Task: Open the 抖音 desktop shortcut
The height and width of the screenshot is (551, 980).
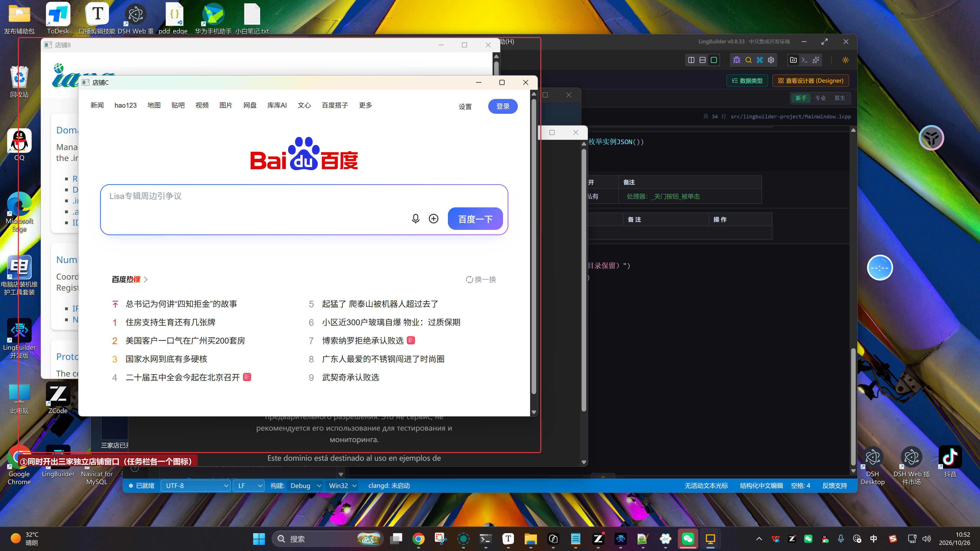Action: (950, 461)
